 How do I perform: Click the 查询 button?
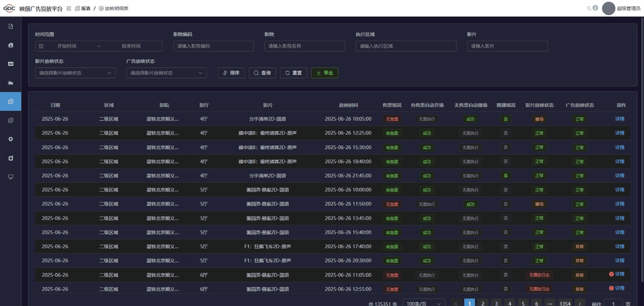tap(262, 73)
